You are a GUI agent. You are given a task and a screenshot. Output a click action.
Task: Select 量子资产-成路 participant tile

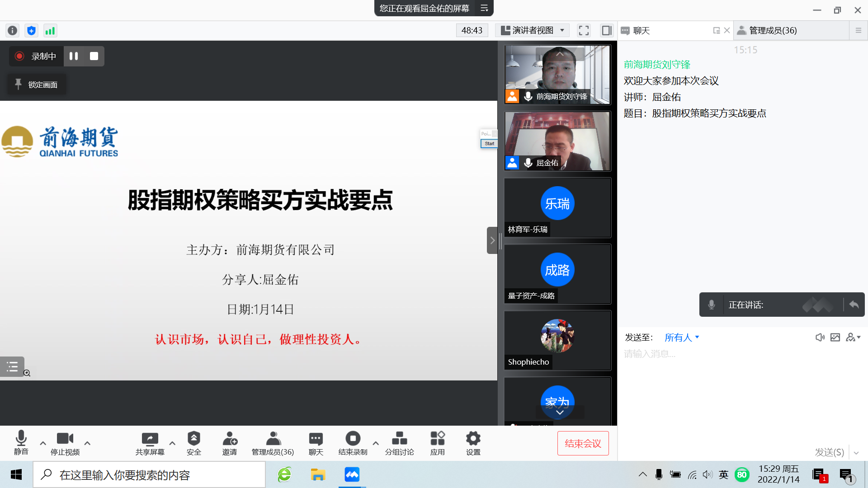coord(557,274)
